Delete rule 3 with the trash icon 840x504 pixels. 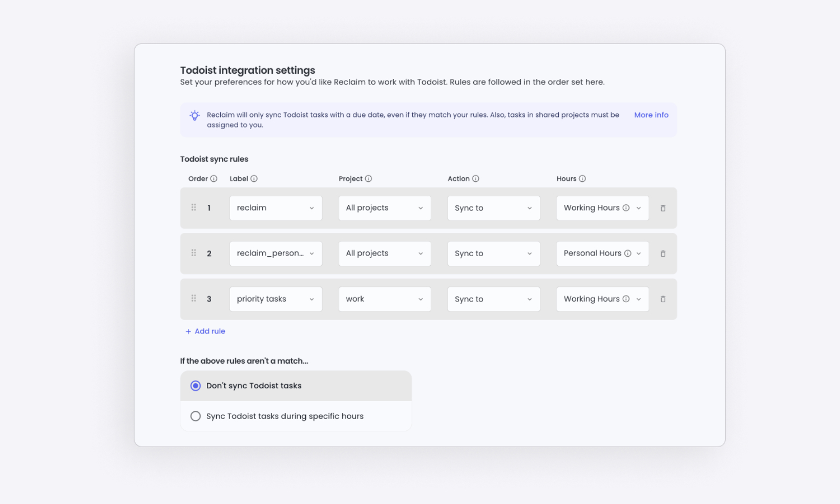[x=663, y=299]
